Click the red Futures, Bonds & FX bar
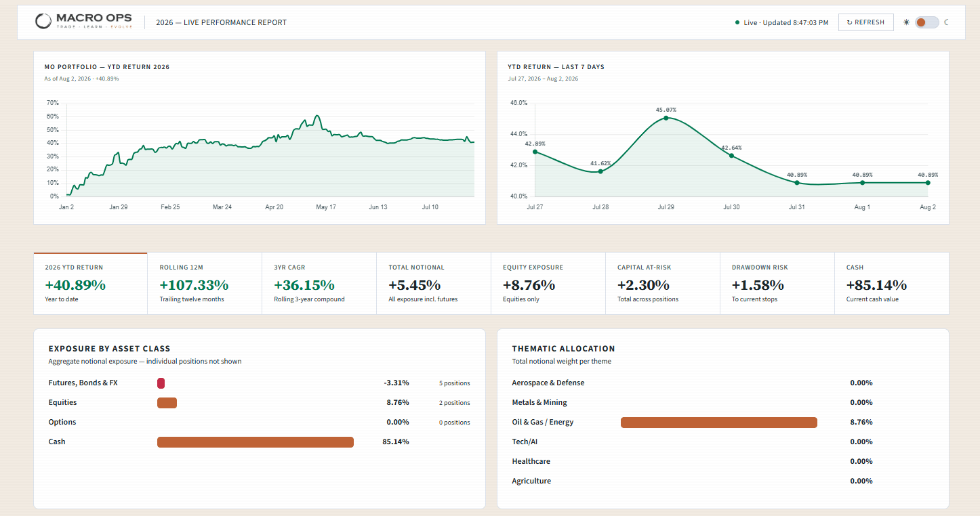980x516 pixels. click(x=161, y=383)
